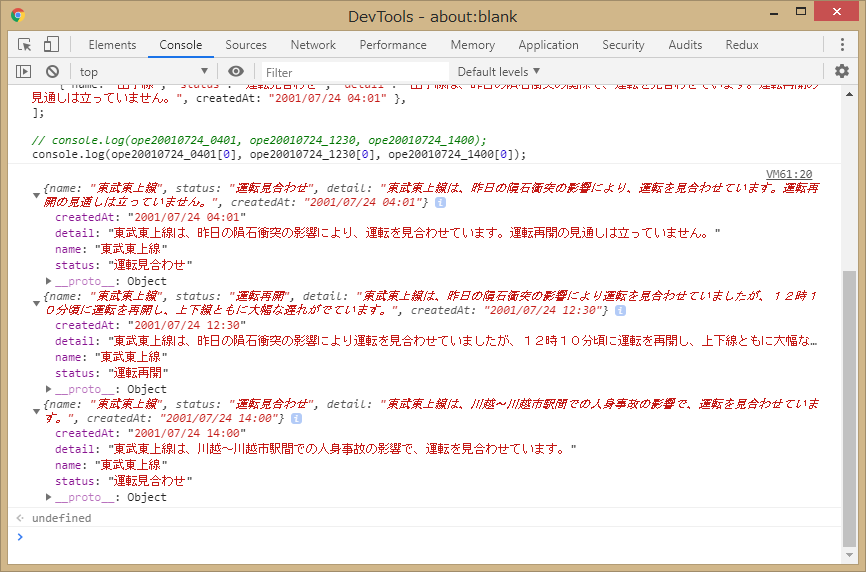This screenshot has width=866, height=572.
Task: Open the VM61:20 source link
Action: [789, 174]
